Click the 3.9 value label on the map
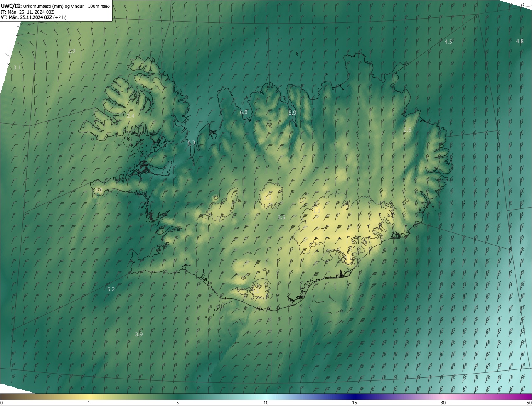 tap(139, 334)
